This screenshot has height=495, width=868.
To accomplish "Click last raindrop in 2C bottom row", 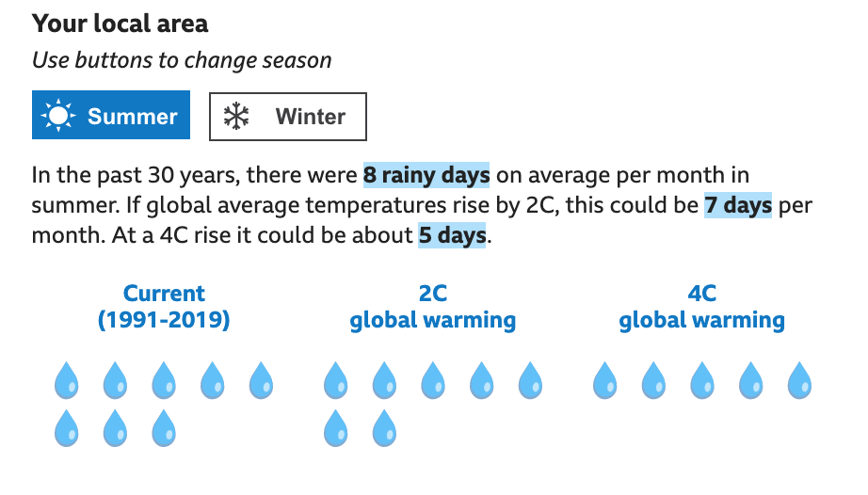I will (384, 427).
